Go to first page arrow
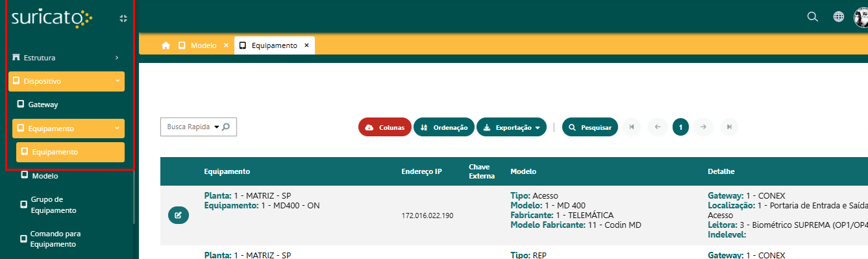 631,127
